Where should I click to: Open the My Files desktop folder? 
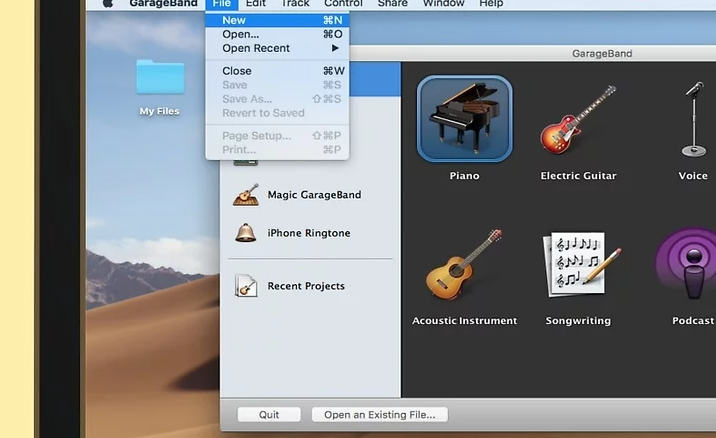click(160, 78)
